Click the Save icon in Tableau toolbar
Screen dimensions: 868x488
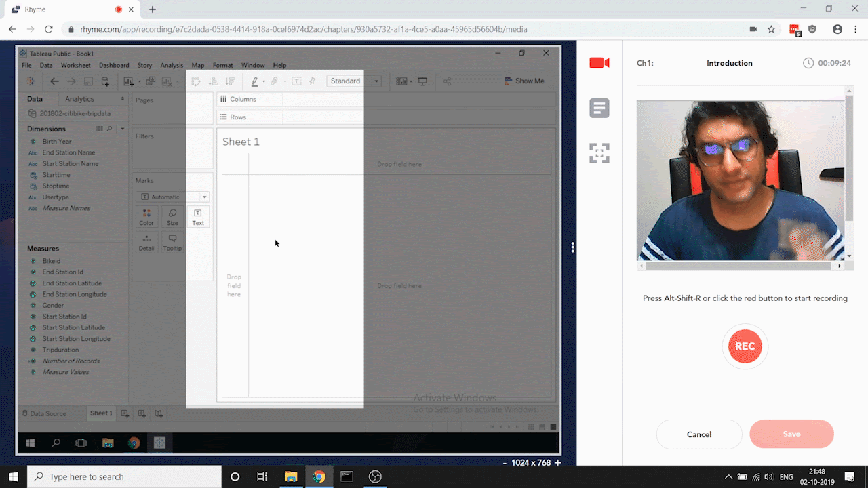click(88, 81)
